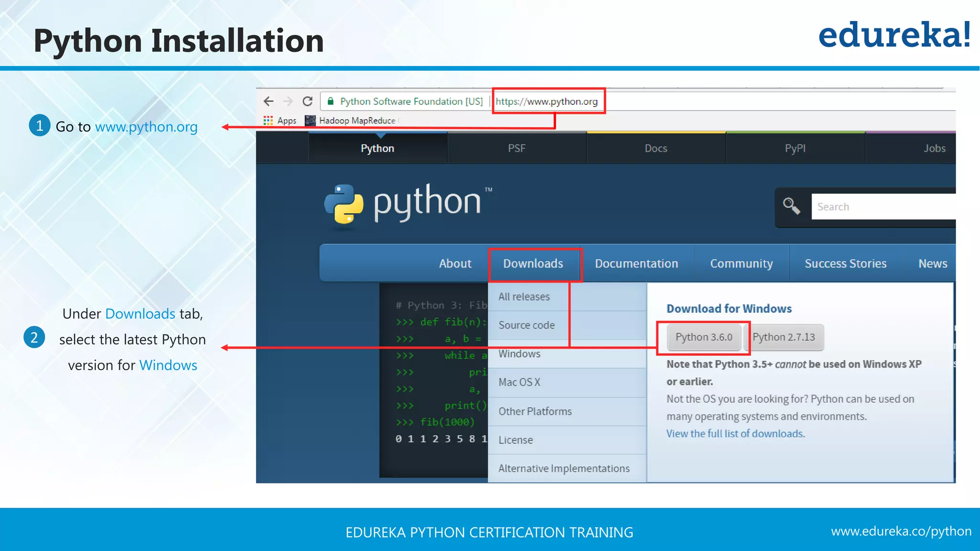This screenshot has height=551, width=980.
Task: Choose Other Platforms from Downloads dropdown
Action: coord(567,411)
